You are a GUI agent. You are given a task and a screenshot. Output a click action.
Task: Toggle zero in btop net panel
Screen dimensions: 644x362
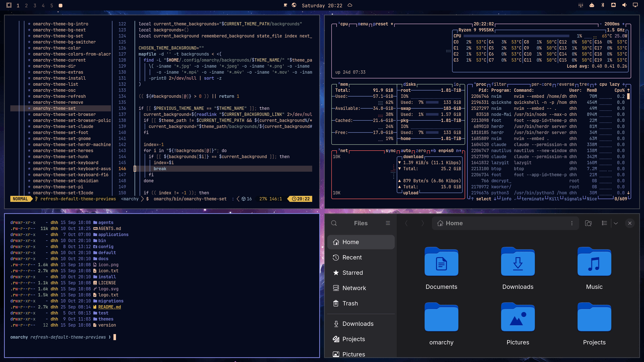[421, 151]
